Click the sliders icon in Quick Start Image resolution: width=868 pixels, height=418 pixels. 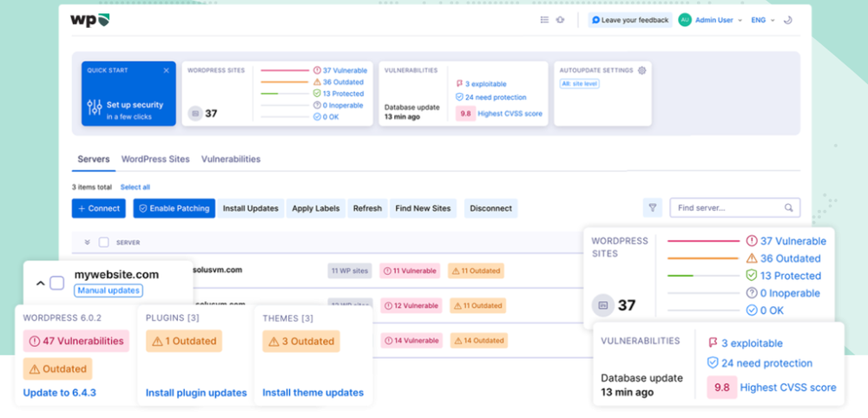(x=95, y=108)
